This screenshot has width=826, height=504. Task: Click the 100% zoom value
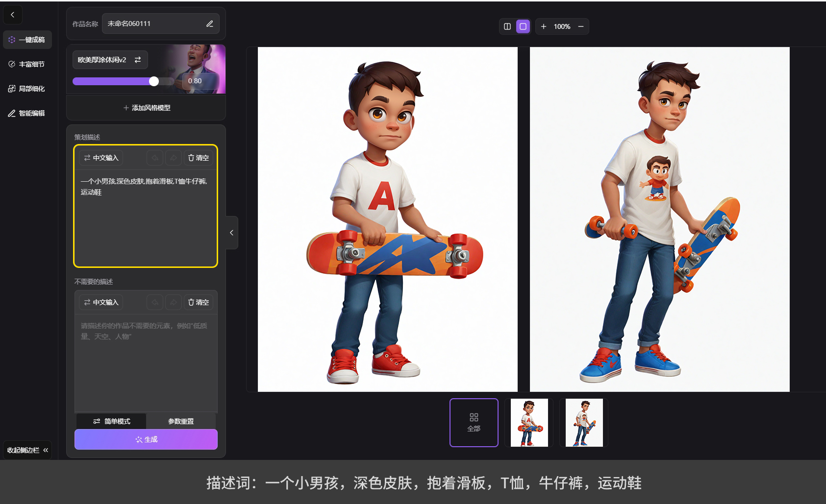[x=562, y=26]
